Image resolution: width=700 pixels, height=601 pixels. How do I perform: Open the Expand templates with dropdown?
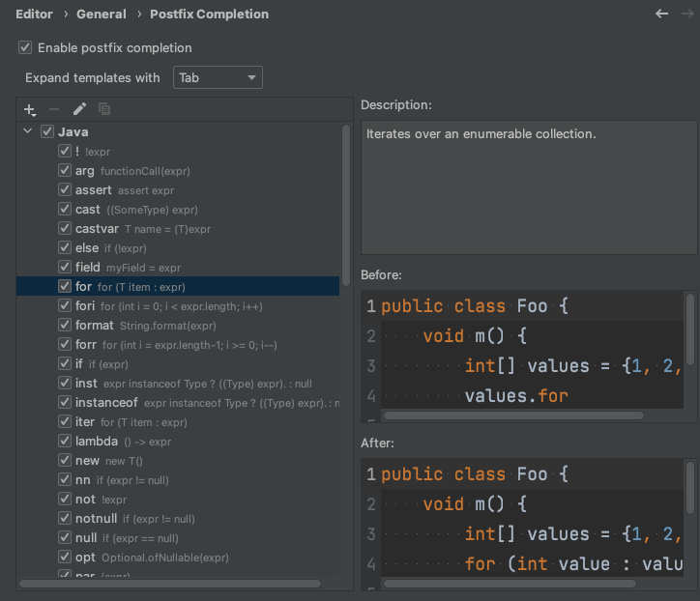coord(218,77)
